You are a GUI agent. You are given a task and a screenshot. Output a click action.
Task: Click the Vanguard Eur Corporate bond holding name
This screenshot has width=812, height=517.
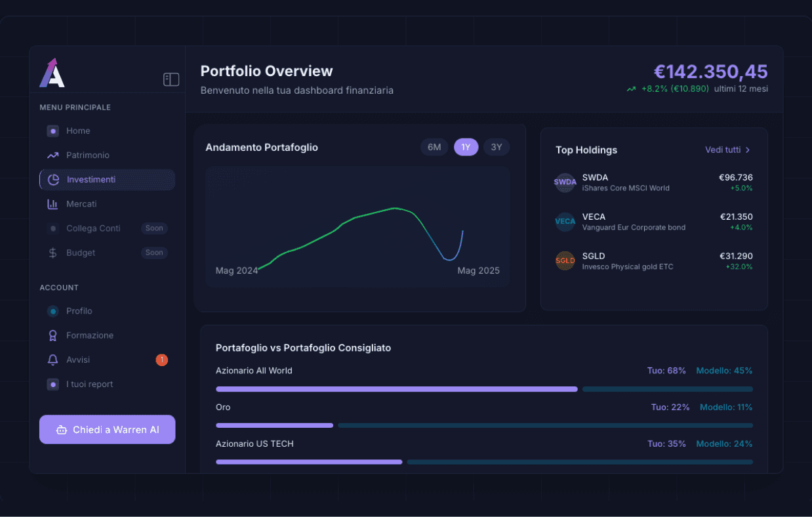coord(634,228)
